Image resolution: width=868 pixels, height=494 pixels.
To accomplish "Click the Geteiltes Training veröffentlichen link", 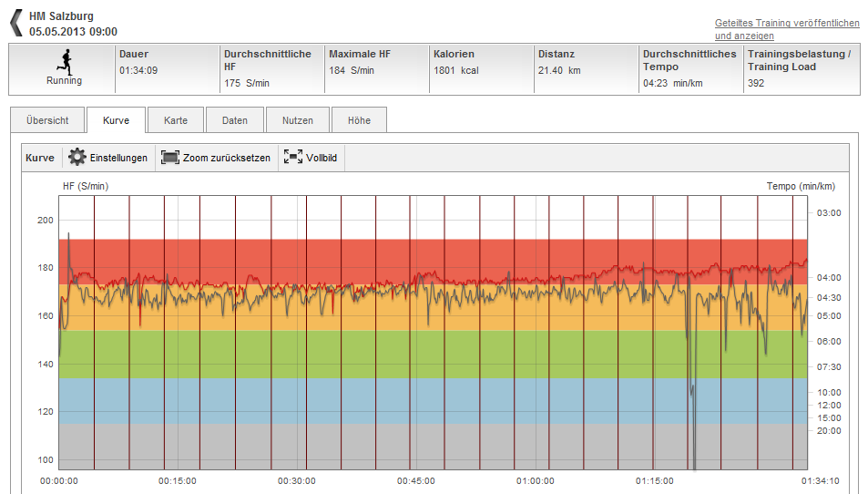I will 785,22.
